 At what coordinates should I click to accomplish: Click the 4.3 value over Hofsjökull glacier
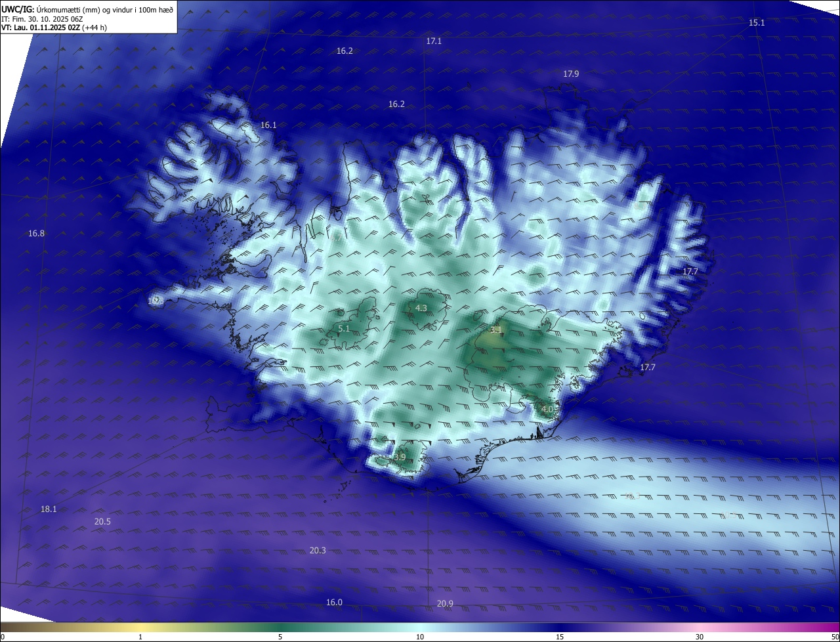(x=421, y=308)
